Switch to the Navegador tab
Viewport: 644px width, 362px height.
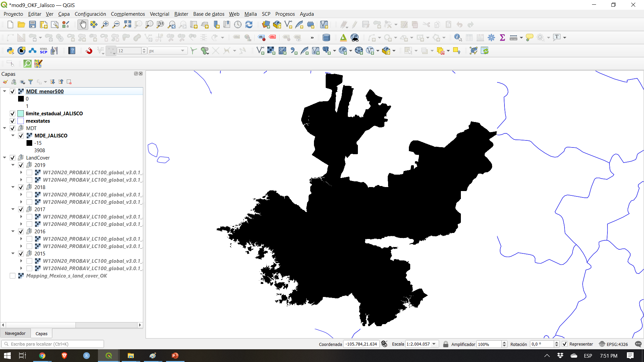tap(15, 334)
